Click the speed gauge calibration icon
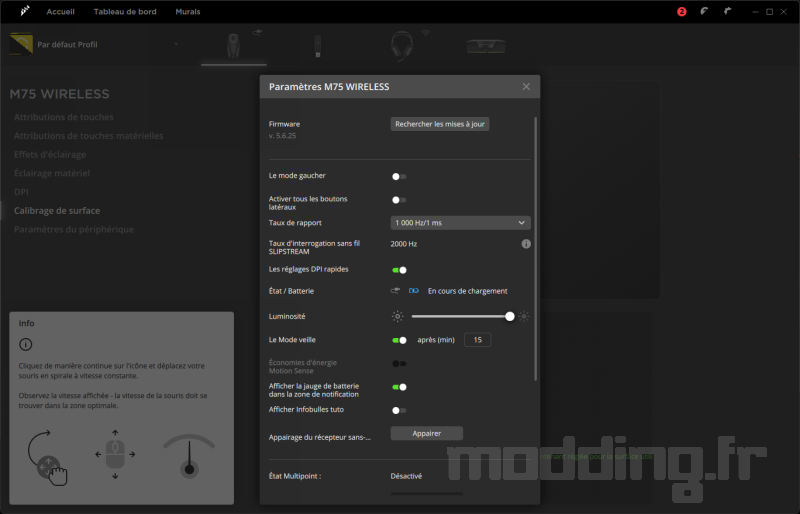The height and width of the screenshot is (514, 800). point(189,456)
